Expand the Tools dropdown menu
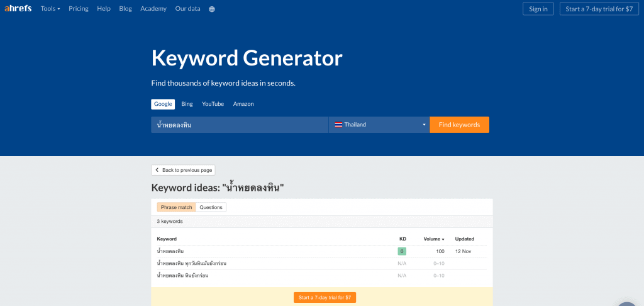 tap(50, 9)
